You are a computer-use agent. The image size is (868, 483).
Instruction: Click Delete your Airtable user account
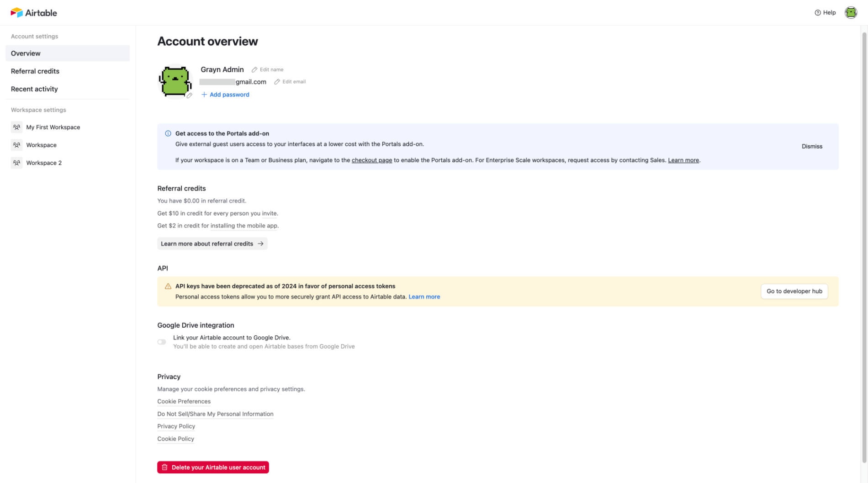click(213, 467)
